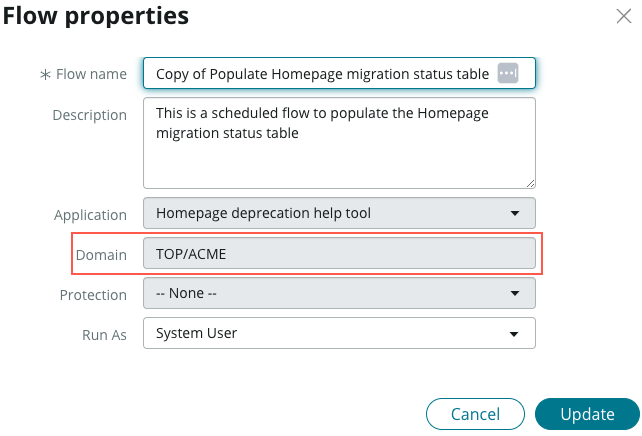Screen dimensions: 642x436
Task: Click the mandatory asterisk beside Flow name
Action: coord(45,75)
